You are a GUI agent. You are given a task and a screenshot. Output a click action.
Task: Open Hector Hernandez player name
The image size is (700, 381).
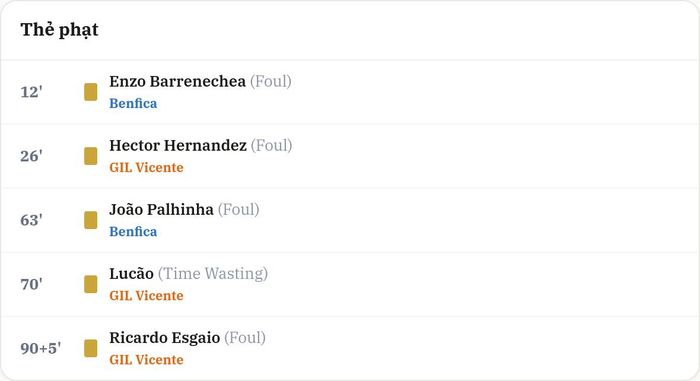coord(178,145)
